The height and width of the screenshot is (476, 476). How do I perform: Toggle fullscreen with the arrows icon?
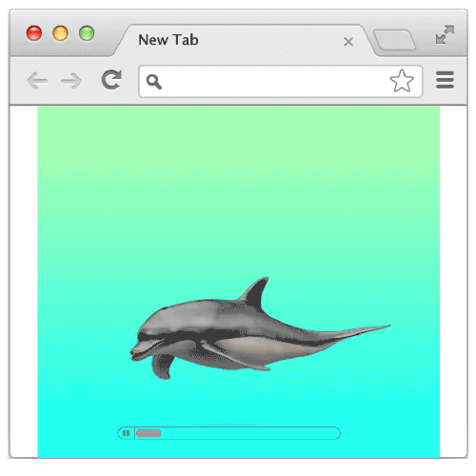tap(445, 34)
